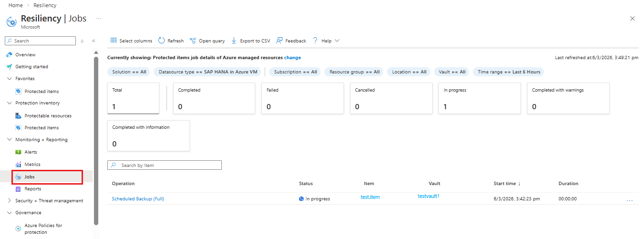Click the In progress status icon
This screenshot has width=644, height=239.
pyautogui.click(x=301, y=198)
